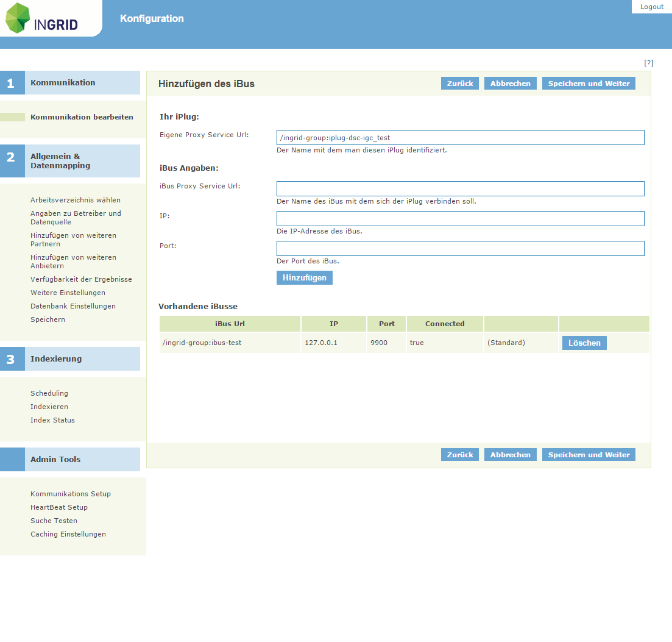This screenshot has height=642, width=672.
Task: Click the InGrid logo
Action: [43, 18]
